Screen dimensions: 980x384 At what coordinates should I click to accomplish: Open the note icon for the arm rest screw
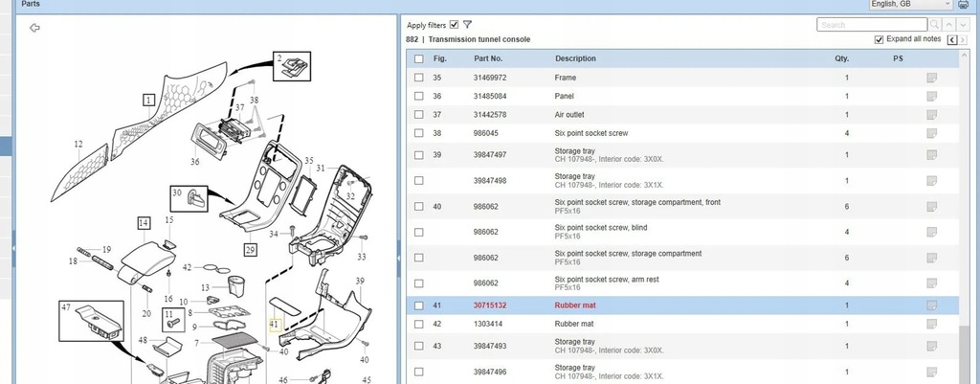[932, 283]
